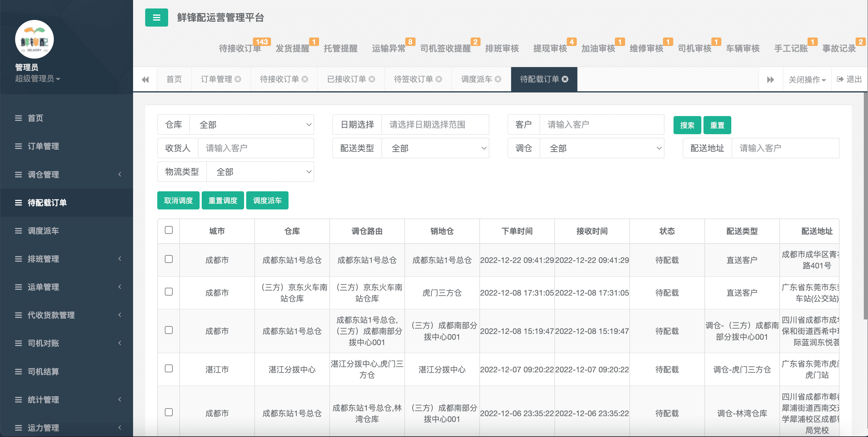
Task: Check the row ordered 2022-12-08 17:31:05
Action: point(169,292)
